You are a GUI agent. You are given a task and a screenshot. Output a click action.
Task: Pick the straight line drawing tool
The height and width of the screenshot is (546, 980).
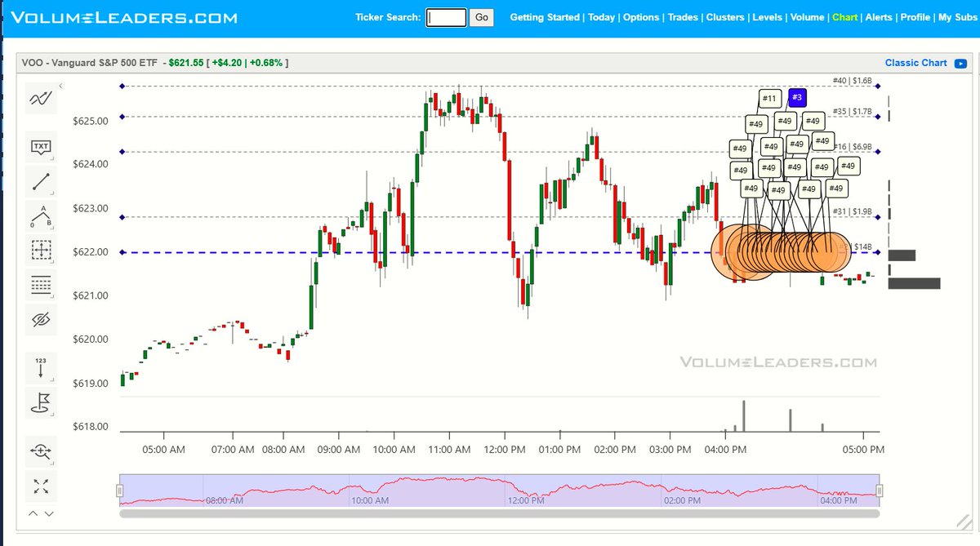[x=40, y=181]
